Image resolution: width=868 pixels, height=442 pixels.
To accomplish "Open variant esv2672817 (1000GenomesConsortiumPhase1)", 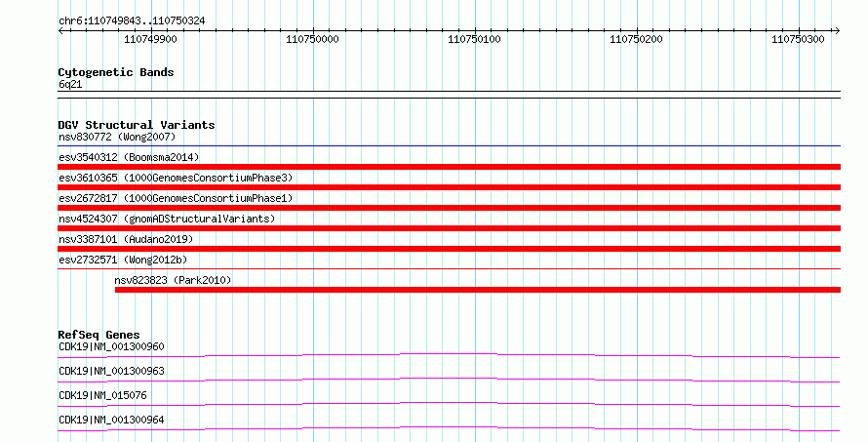I will [176, 198].
